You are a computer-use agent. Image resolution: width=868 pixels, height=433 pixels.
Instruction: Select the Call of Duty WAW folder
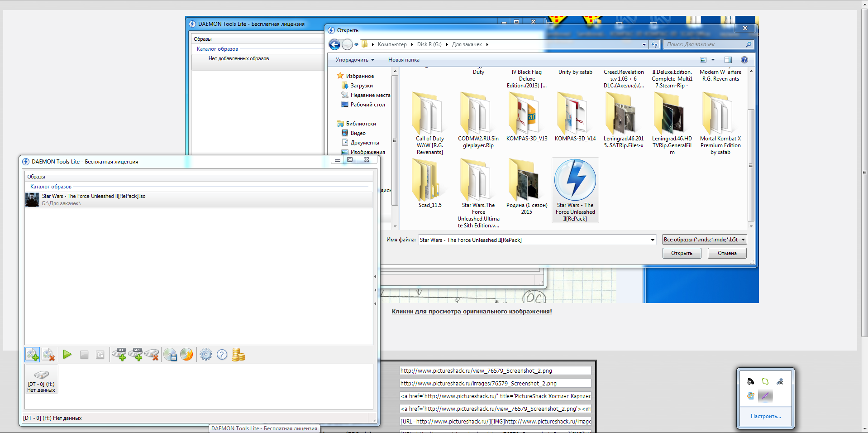pyautogui.click(x=429, y=123)
